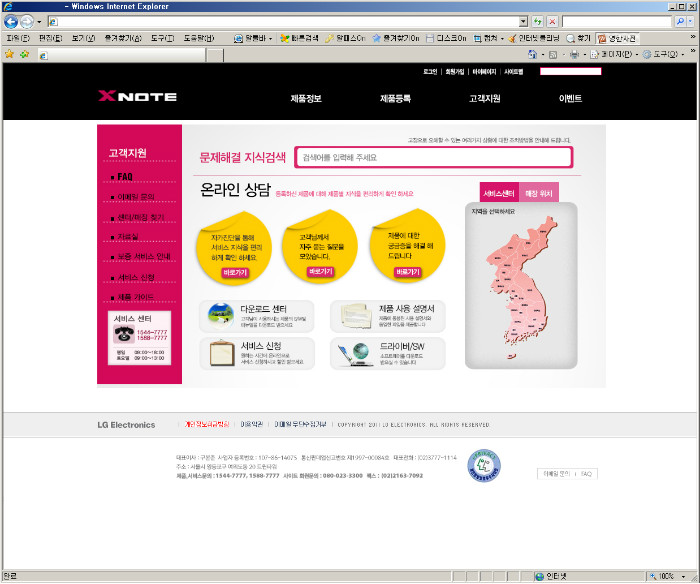Click the 문제해결 지식검색 search input
Image resolution: width=700 pixels, height=584 pixels.
[x=433, y=157]
